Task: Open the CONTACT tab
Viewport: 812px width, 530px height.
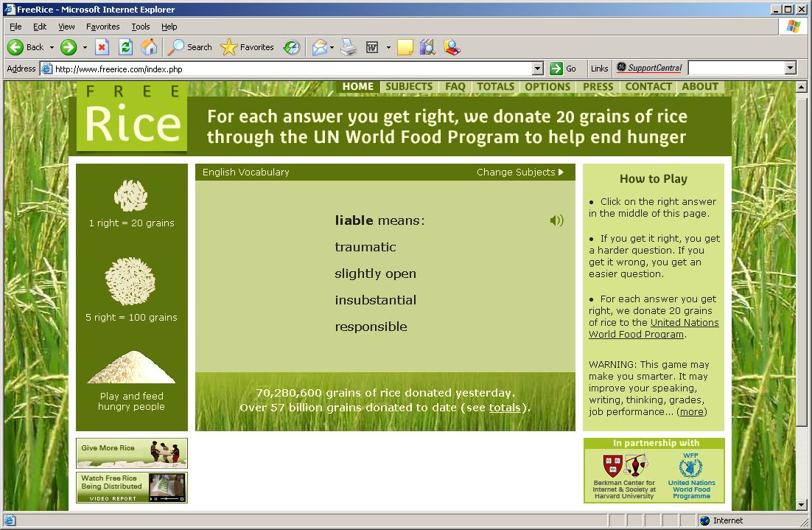Action: point(648,86)
